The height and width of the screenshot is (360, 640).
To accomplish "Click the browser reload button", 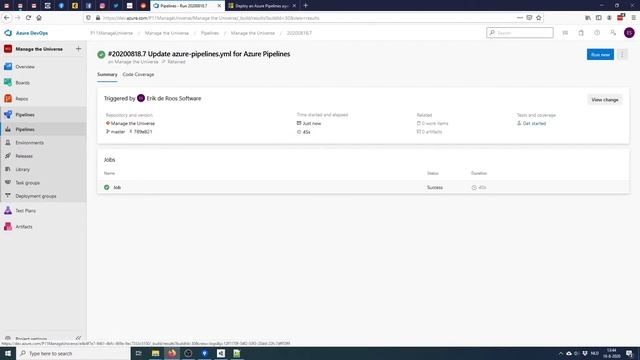I will 28,18.
